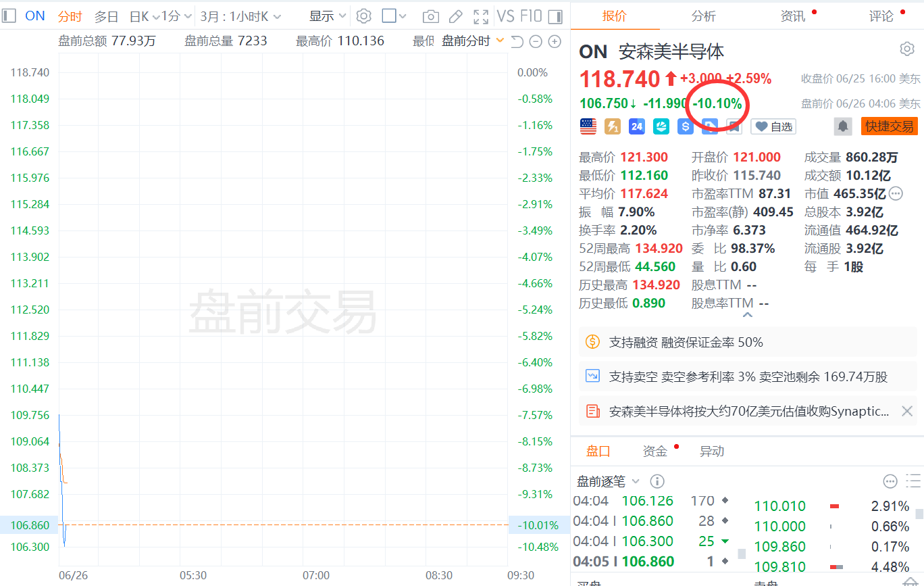Viewport: 924px width, 586px height.
Task: Open quote panel settings gear
Action: click(x=906, y=49)
